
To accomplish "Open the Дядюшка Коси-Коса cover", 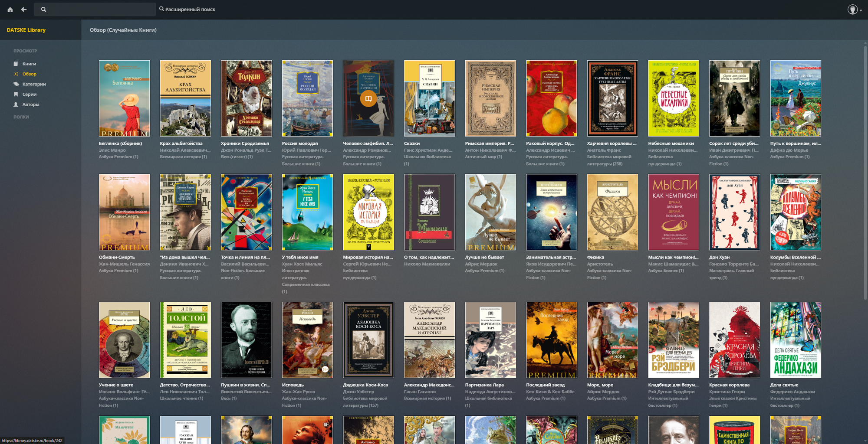I will pos(368,340).
